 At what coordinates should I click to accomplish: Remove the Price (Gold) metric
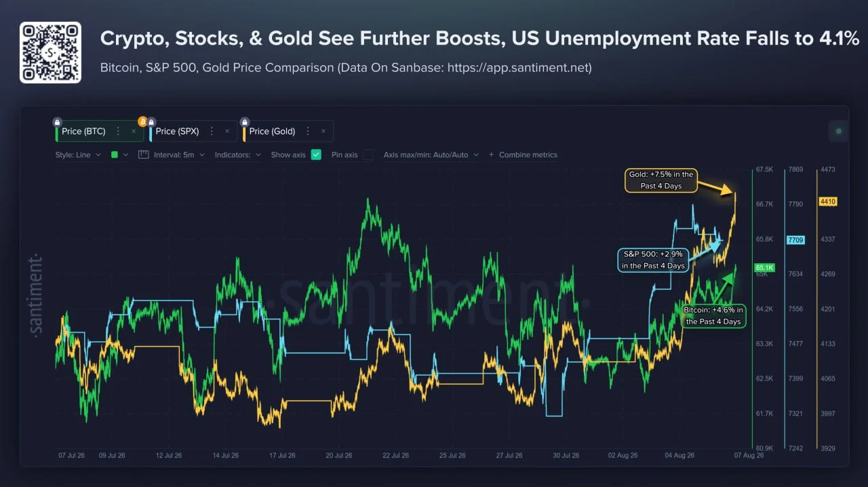pyautogui.click(x=323, y=132)
